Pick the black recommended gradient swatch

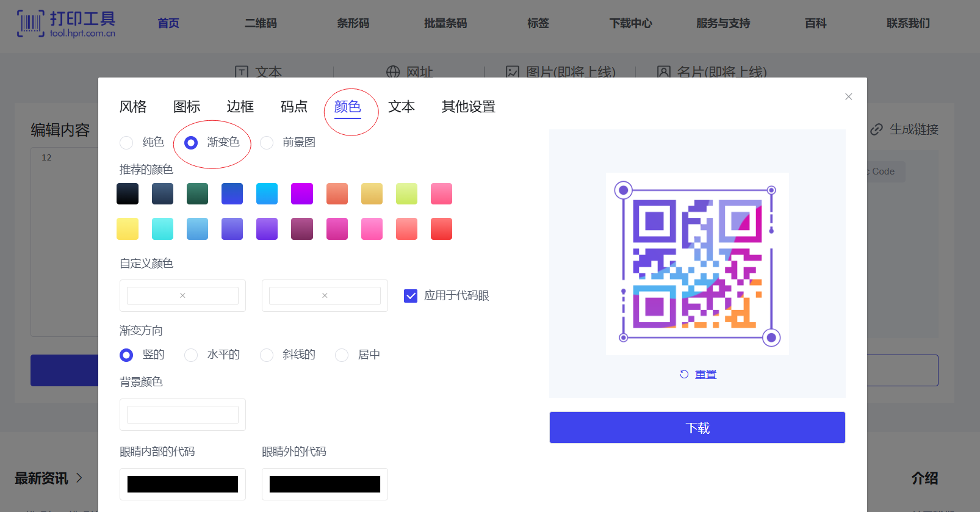pos(128,194)
